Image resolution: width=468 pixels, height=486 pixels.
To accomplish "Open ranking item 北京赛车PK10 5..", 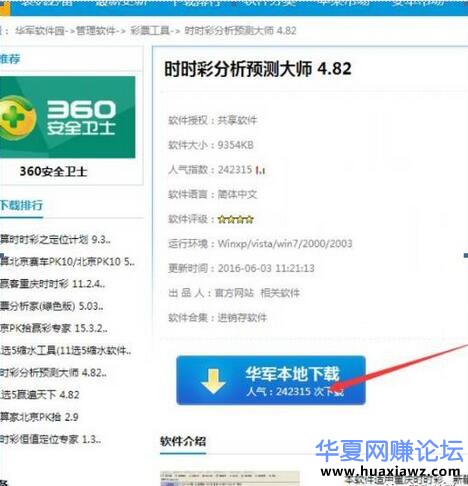I will [x=67, y=262].
